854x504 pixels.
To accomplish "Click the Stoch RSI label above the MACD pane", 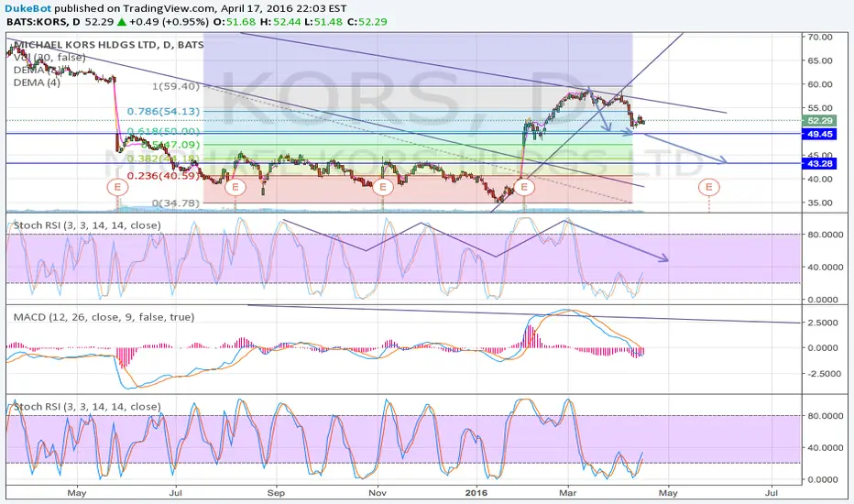I will 87,225.
